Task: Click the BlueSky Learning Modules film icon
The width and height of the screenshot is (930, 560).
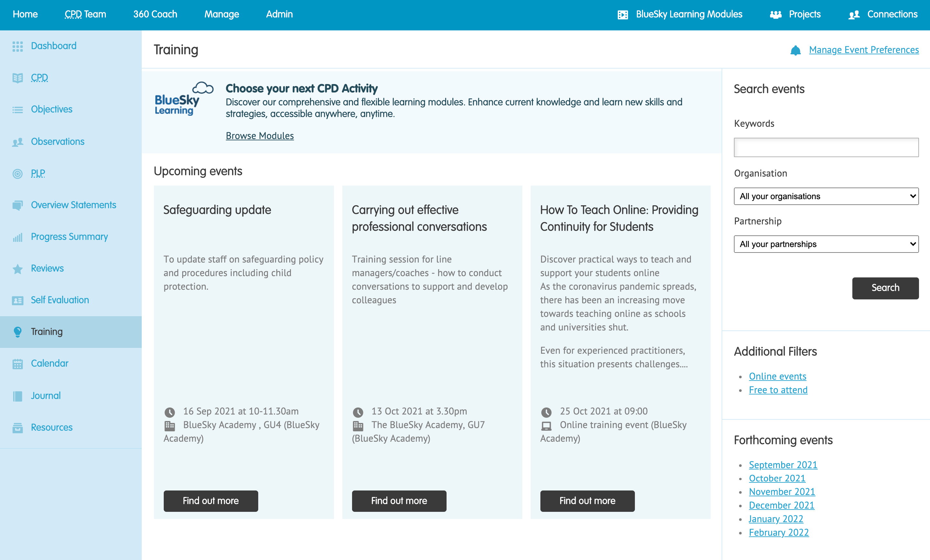Action: click(623, 15)
